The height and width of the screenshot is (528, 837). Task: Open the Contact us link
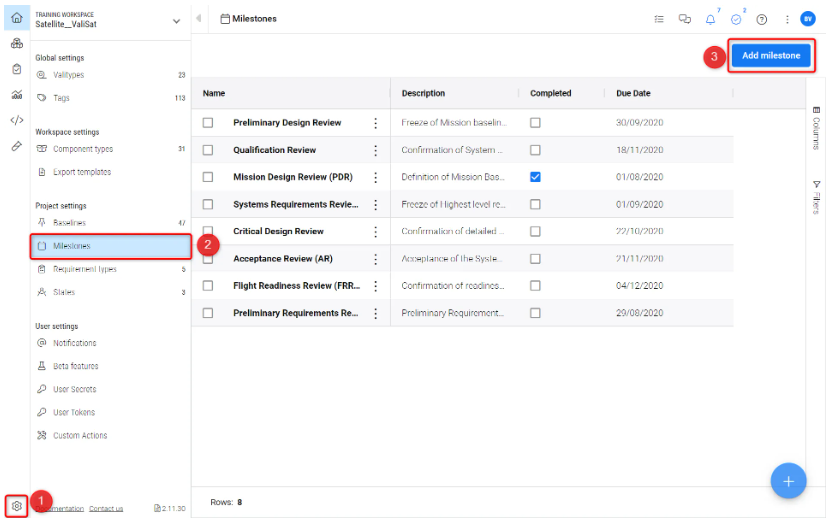click(106, 509)
